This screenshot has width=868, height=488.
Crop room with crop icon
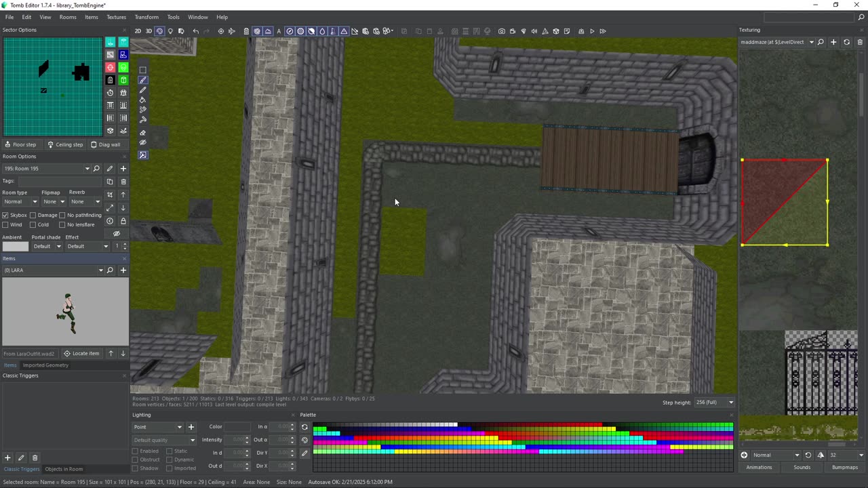tap(110, 195)
